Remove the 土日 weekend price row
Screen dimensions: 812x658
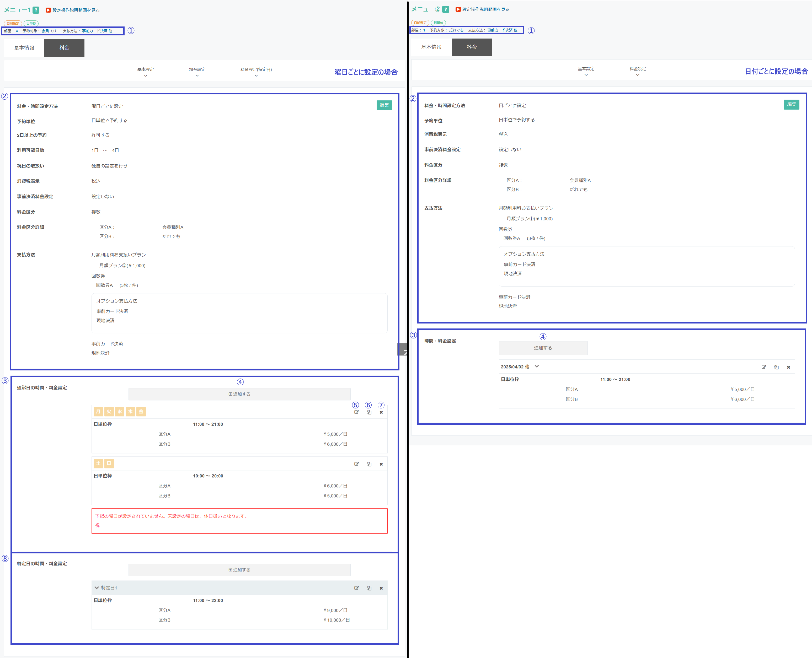(381, 464)
